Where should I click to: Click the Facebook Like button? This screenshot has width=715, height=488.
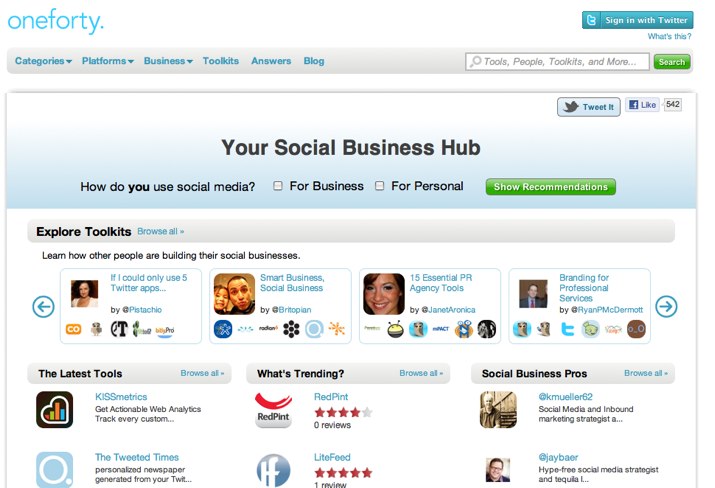coord(642,105)
